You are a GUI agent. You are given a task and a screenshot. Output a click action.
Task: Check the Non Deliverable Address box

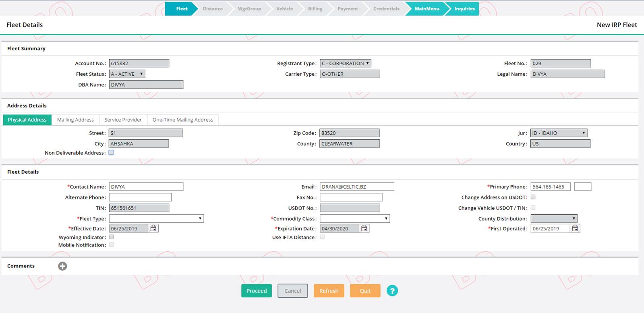coord(111,153)
